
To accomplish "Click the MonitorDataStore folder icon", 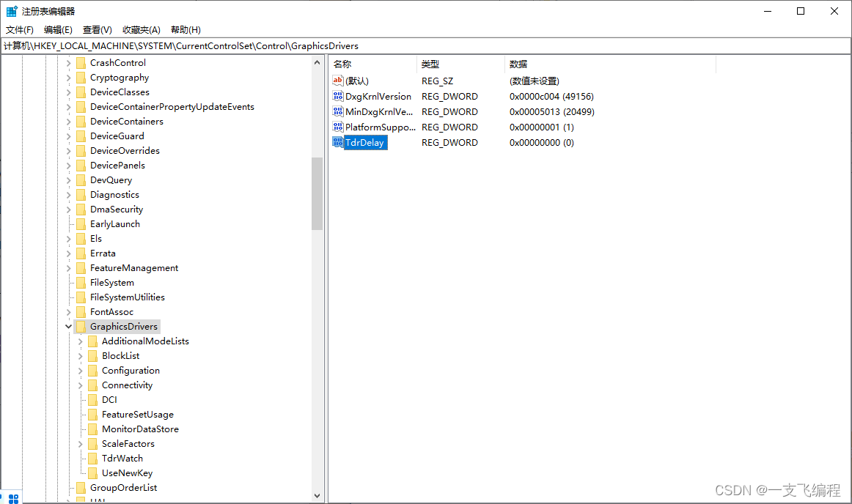I will (93, 429).
